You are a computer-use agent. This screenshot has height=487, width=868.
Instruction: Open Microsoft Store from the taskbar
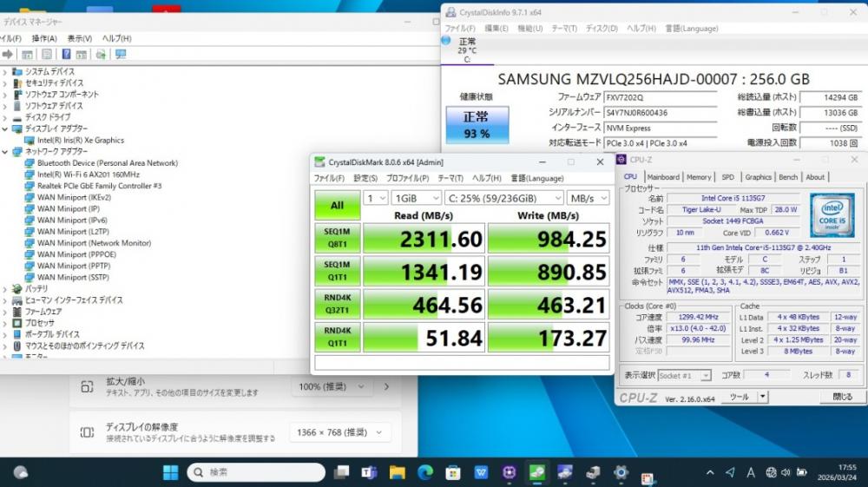pos(453,472)
